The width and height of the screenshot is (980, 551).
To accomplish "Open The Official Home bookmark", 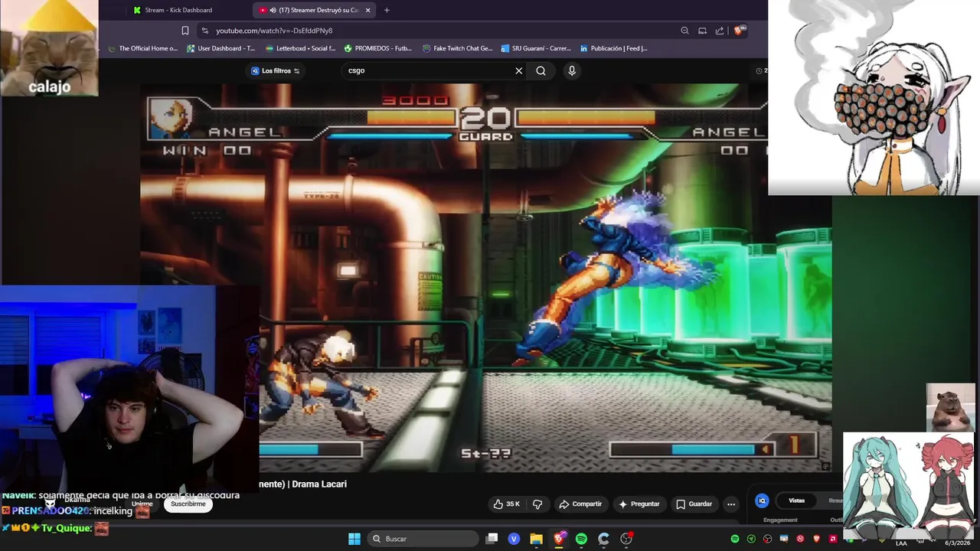I will pyautogui.click(x=142, y=48).
